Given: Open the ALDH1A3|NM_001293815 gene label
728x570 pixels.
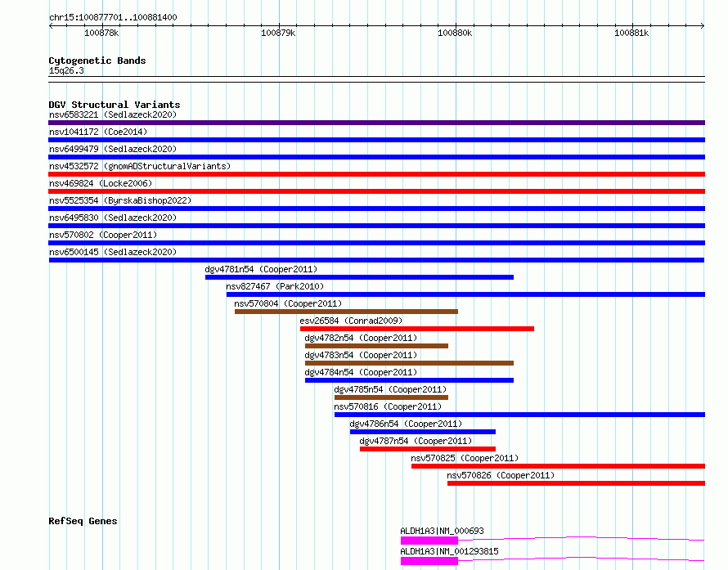Looking at the screenshot, I should (x=449, y=551).
